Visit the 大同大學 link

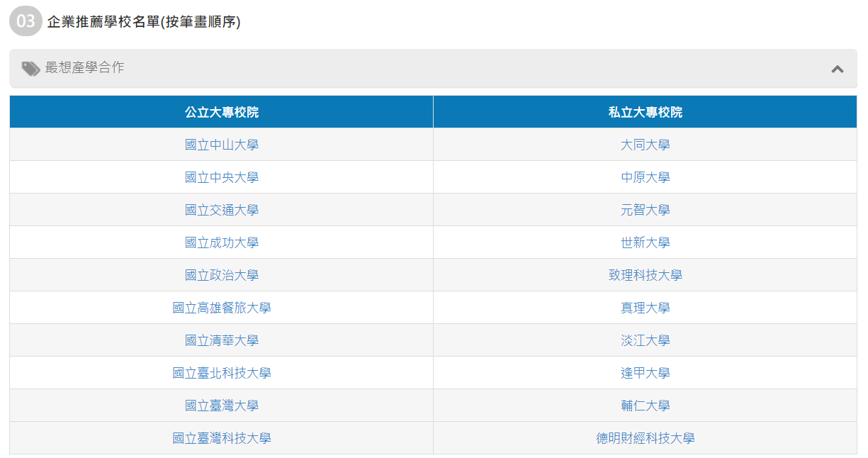[x=646, y=145]
